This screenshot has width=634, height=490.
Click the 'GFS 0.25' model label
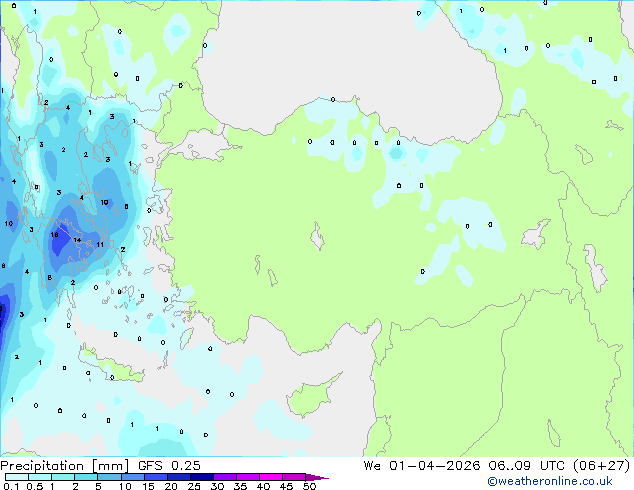click(x=169, y=466)
